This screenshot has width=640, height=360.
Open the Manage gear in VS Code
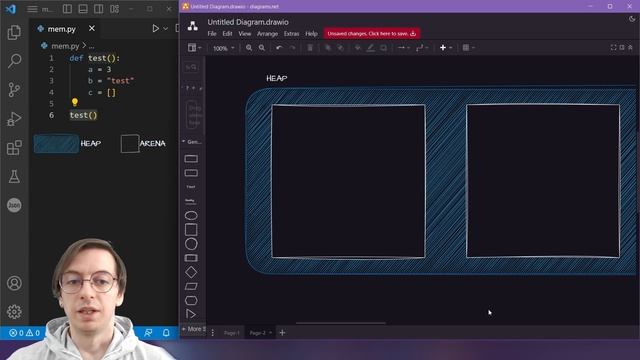pyautogui.click(x=14, y=312)
